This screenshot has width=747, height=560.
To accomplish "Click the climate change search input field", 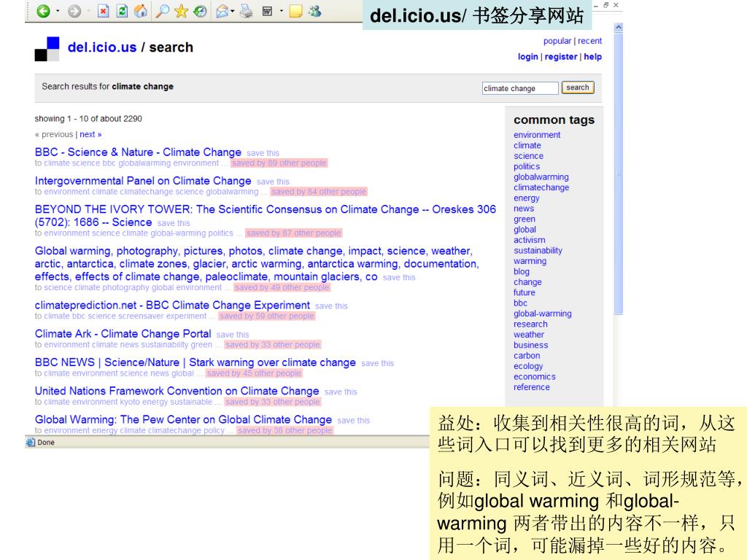I will pos(519,88).
